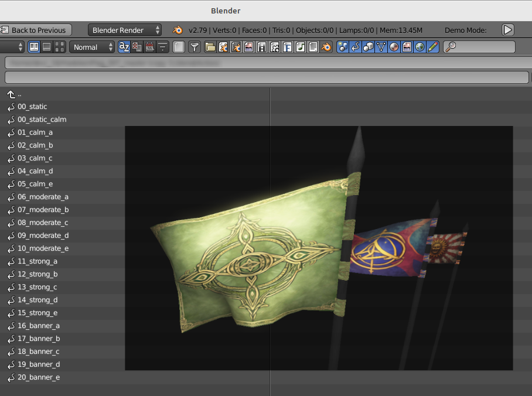Toggle scenes category filter icon

coord(343,47)
